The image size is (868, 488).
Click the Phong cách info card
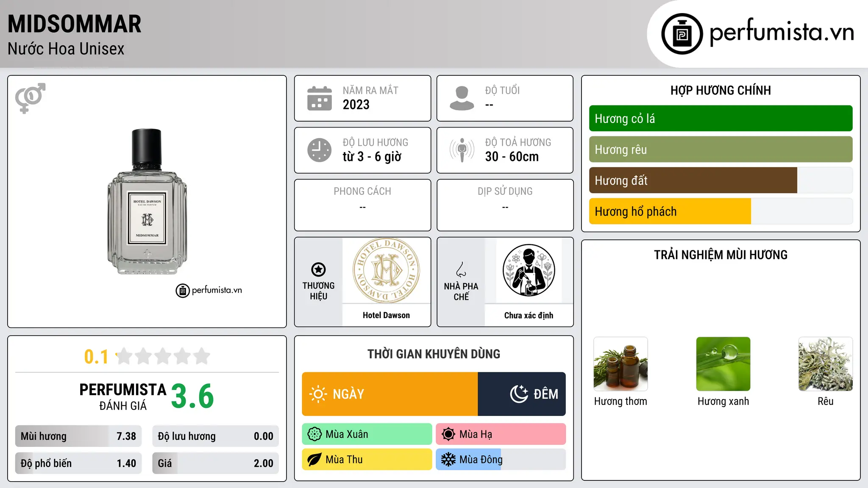(363, 205)
